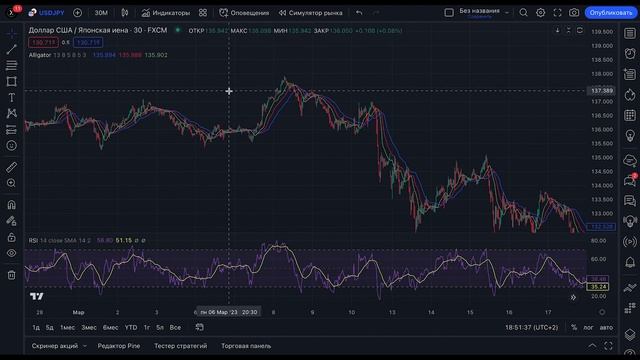Open chart settings gear in top bar
Image resolution: width=640 pixels, height=360 pixels.
point(540,13)
